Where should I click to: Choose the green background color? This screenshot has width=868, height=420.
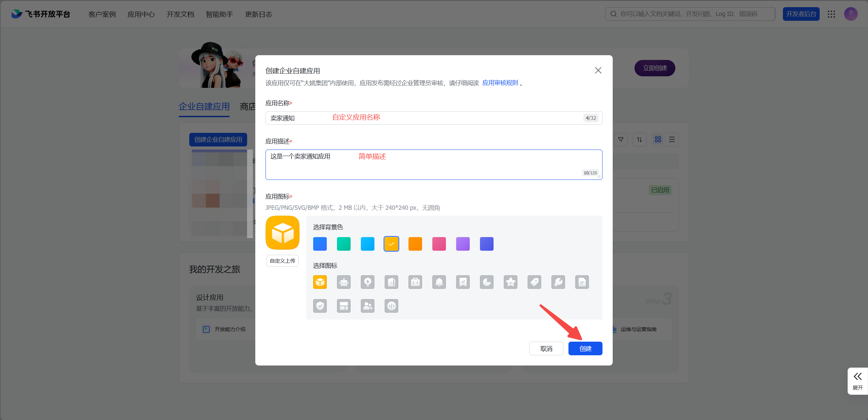point(344,244)
